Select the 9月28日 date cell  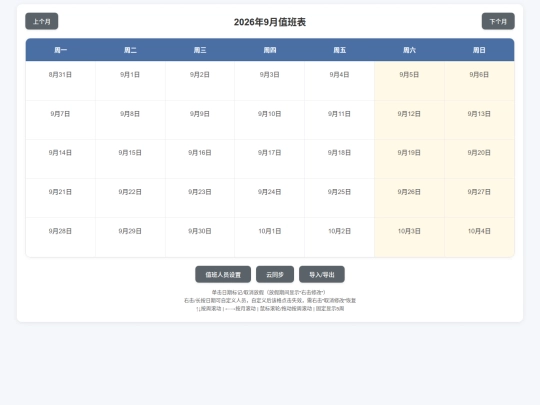(61, 237)
